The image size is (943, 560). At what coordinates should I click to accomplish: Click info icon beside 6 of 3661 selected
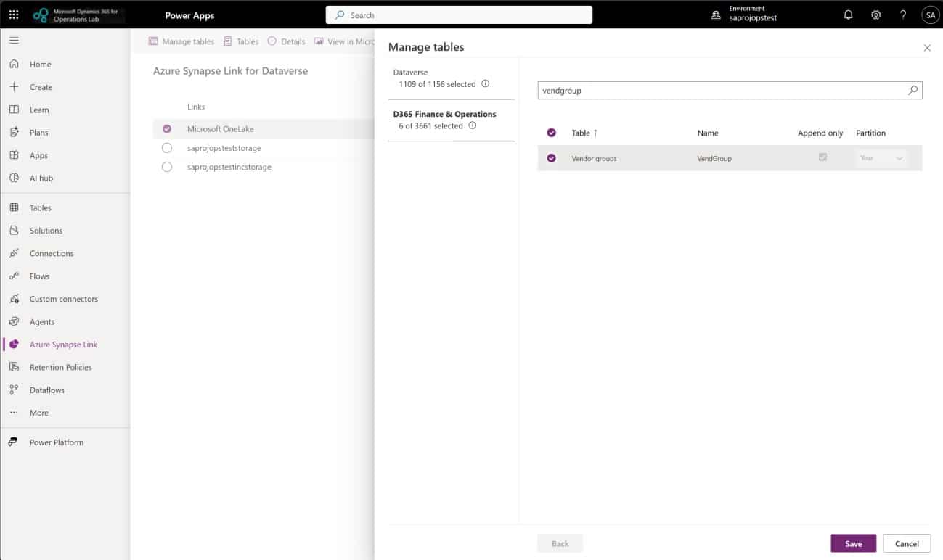tap(473, 125)
